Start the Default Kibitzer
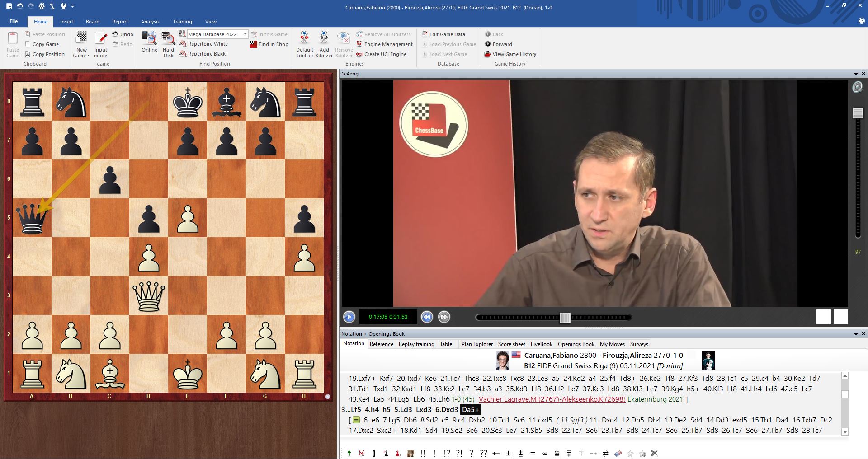 [x=305, y=45]
